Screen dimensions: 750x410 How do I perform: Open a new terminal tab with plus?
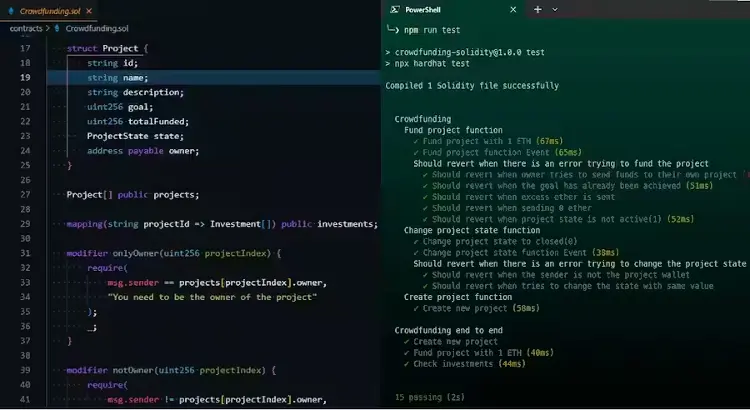[x=538, y=10]
